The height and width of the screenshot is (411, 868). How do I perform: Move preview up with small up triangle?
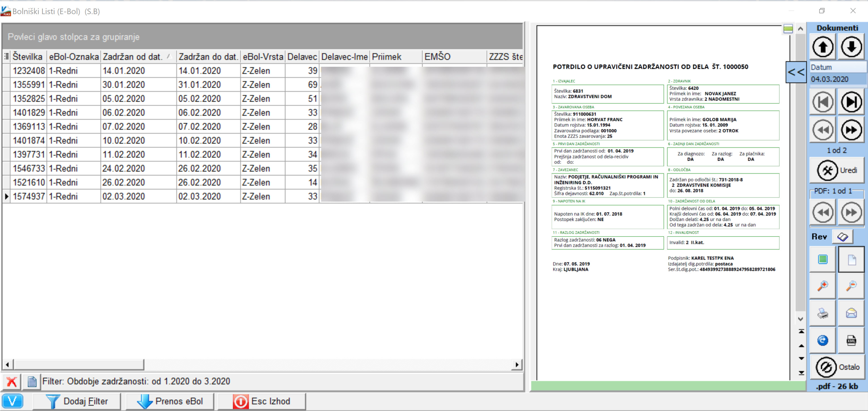(801, 346)
